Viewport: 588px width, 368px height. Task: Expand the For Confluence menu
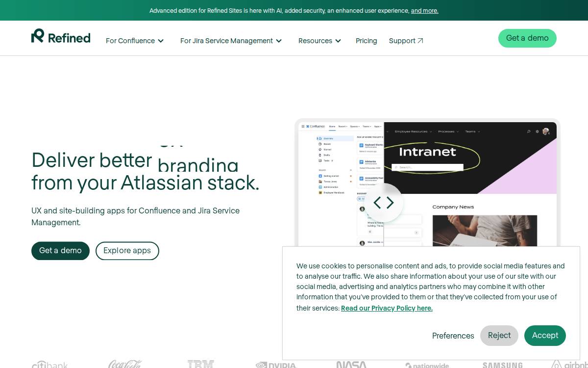point(135,41)
